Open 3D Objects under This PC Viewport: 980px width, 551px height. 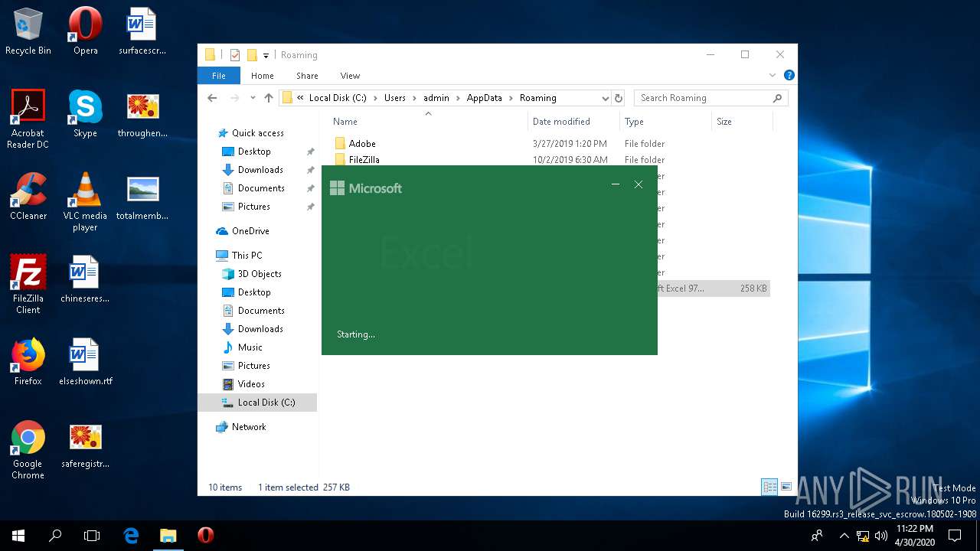tap(260, 274)
